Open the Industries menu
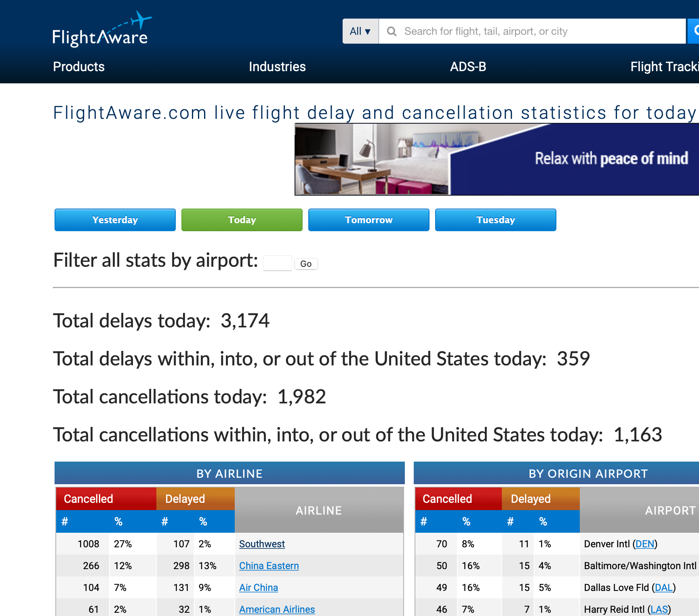The image size is (699, 616). click(277, 67)
